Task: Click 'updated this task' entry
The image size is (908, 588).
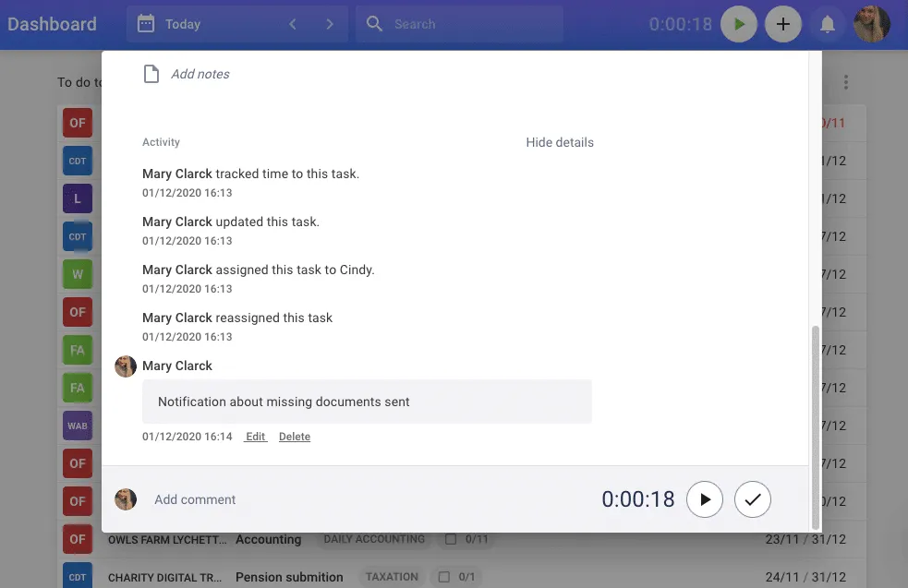Action: 231,222
